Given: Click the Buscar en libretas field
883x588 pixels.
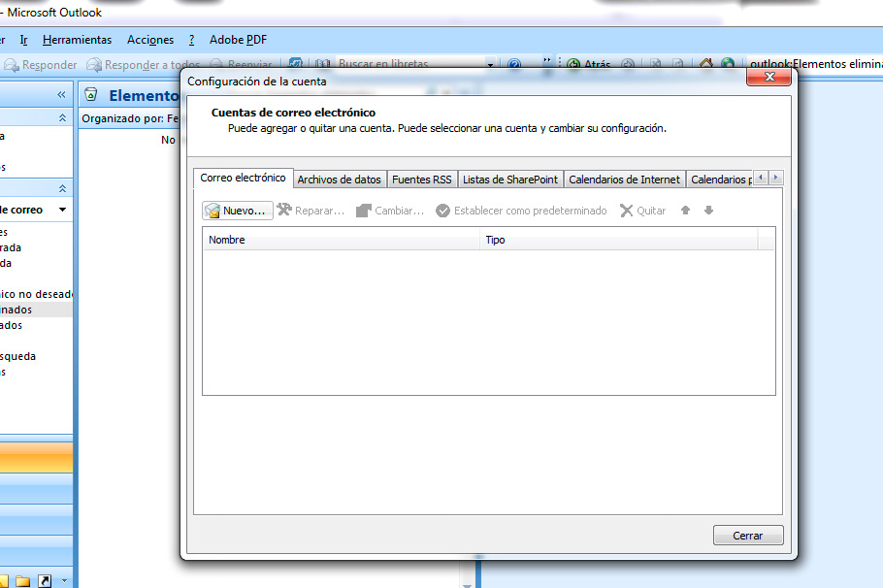Looking at the screenshot, I should point(409,64).
